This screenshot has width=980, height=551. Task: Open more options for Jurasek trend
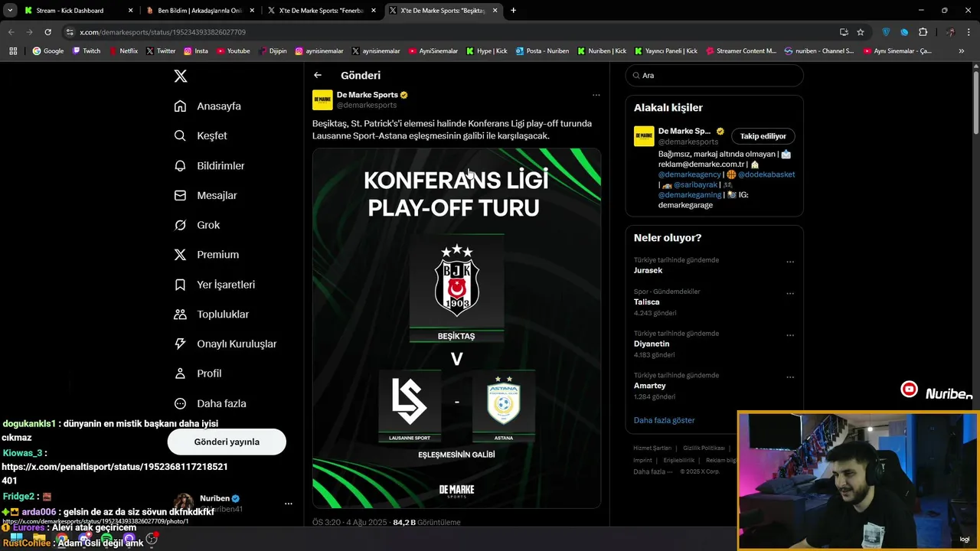click(x=790, y=262)
